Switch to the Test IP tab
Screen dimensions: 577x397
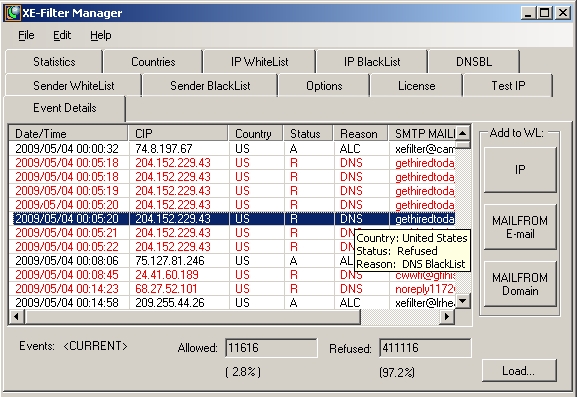click(x=508, y=86)
